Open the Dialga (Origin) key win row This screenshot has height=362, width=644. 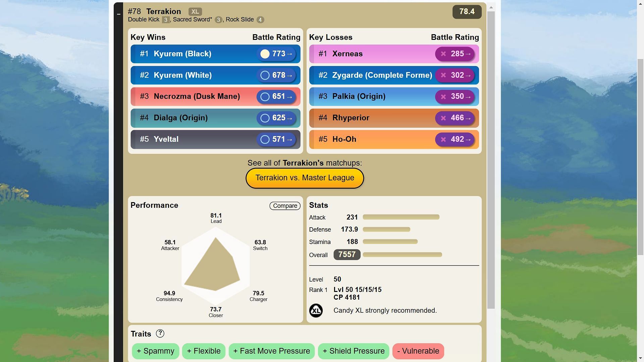[x=215, y=118]
